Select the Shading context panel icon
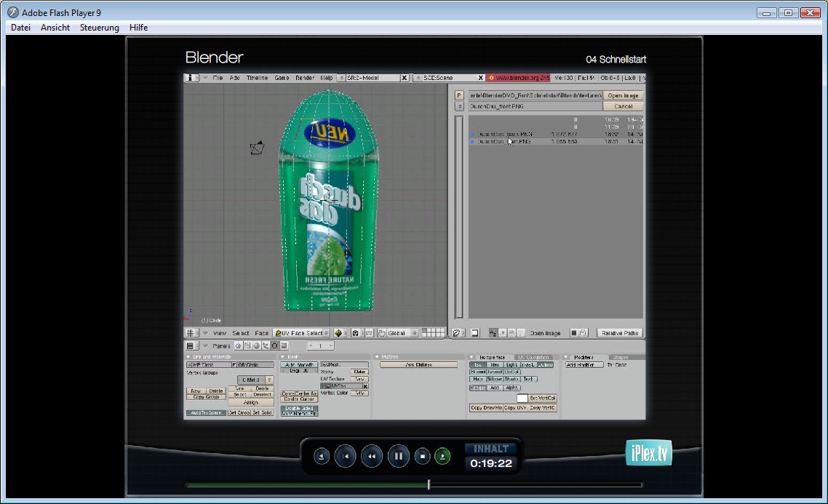 click(x=256, y=345)
